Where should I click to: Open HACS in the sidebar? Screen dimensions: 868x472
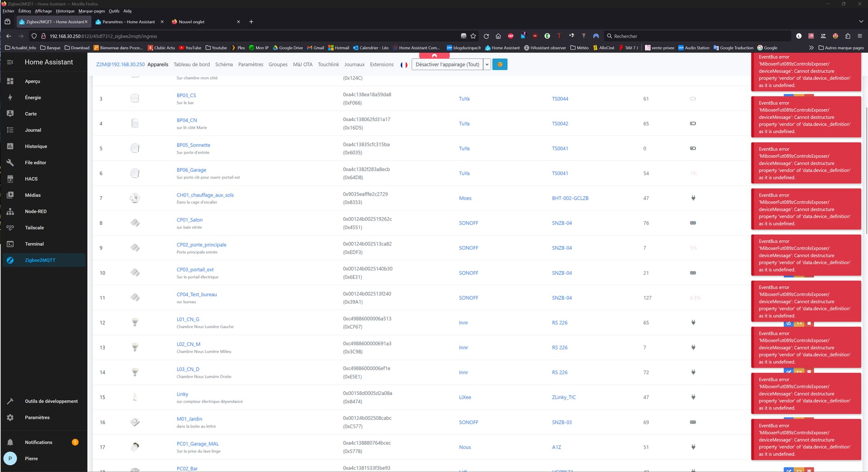(x=31, y=179)
